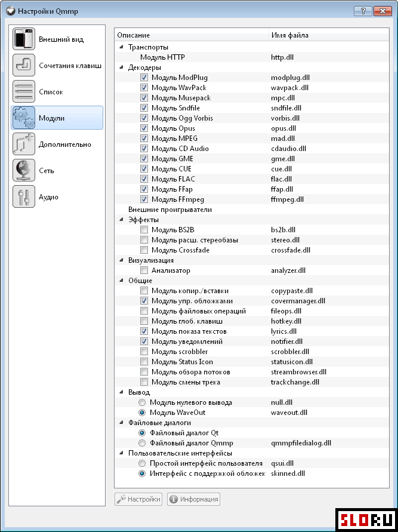Toggle the Модуль FLAC checkbox
The width and height of the screenshot is (398, 532).
click(144, 179)
